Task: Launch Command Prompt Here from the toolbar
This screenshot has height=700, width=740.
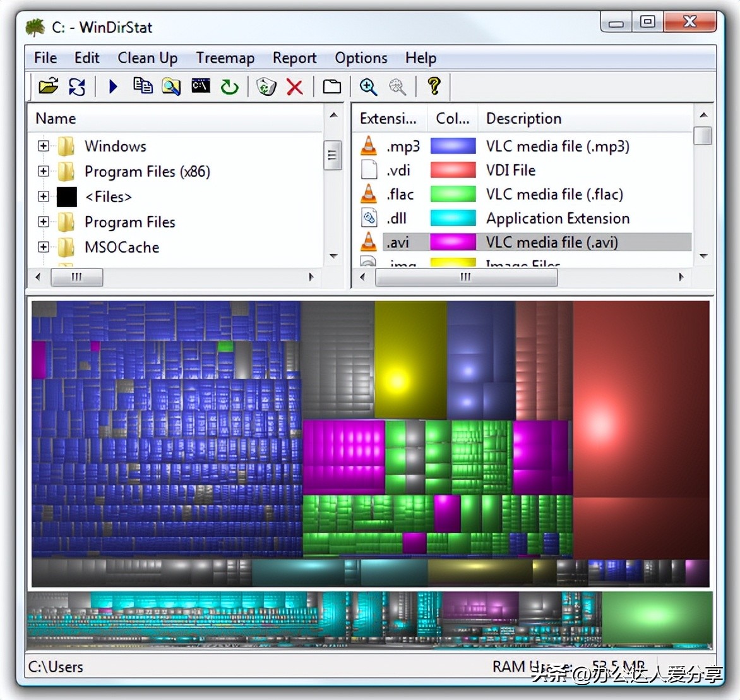Action: pyautogui.click(x=200, y=87)
